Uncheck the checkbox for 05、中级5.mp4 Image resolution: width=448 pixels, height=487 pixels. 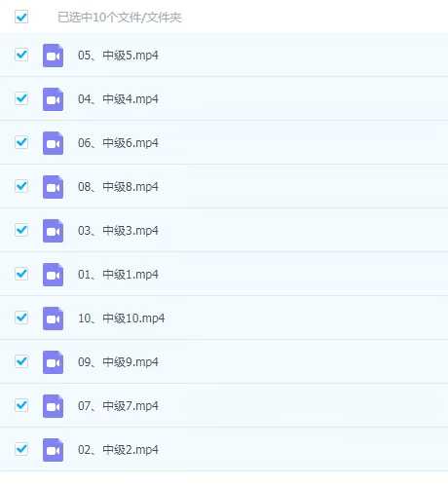[21, 55]
